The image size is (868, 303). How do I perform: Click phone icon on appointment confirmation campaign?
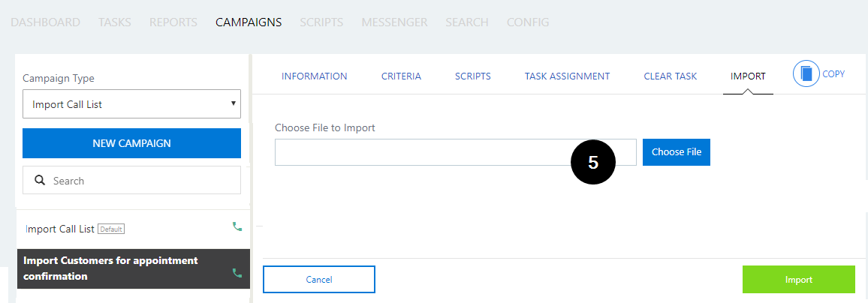[237, 272]
